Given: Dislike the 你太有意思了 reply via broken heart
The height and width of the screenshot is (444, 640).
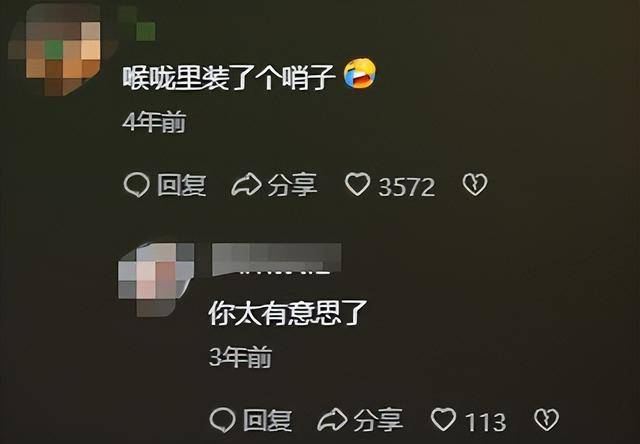Looking at the screenshot, I should point(547,420).
